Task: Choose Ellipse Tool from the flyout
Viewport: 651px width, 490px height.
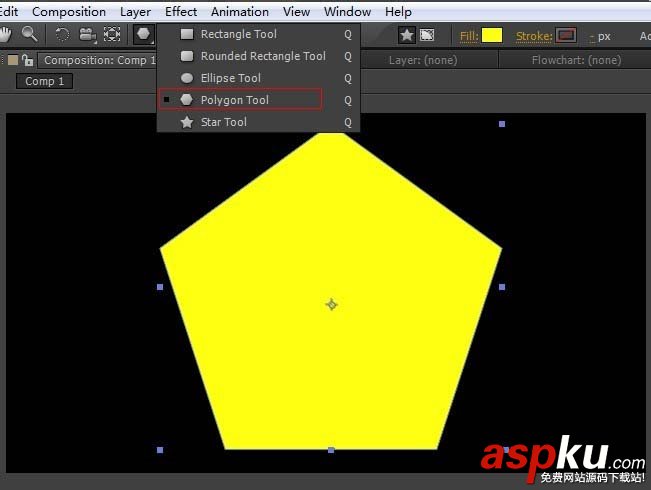Action: (x=258, y=78)
